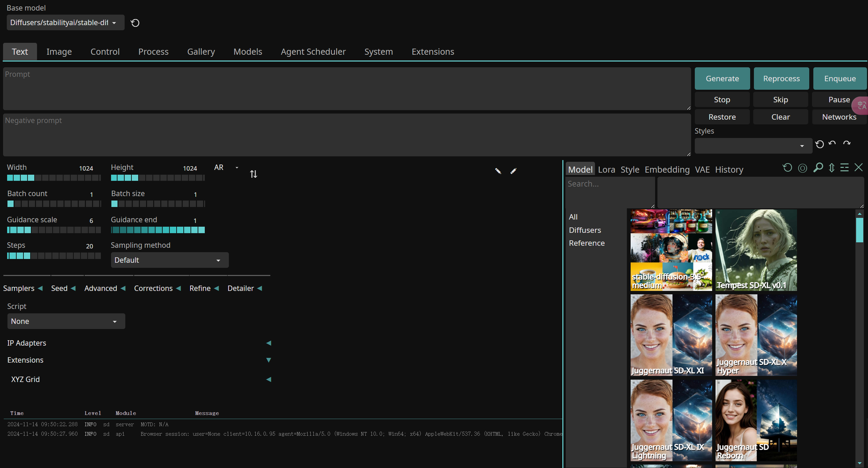Screen dimensions: 868x468
Task: Switch to the Control tab
Action: pyautogui.click(x=105, y=52)
